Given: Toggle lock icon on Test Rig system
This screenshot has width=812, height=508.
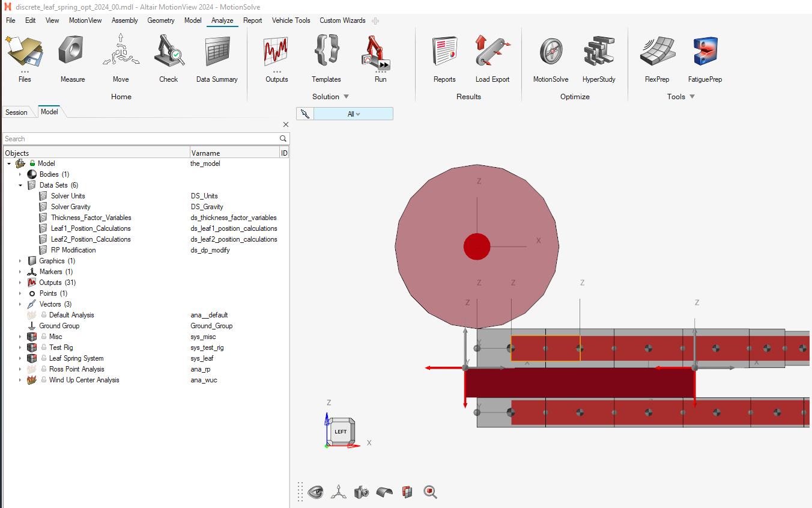Looking at the screenshot, I should tap(43, 347).
